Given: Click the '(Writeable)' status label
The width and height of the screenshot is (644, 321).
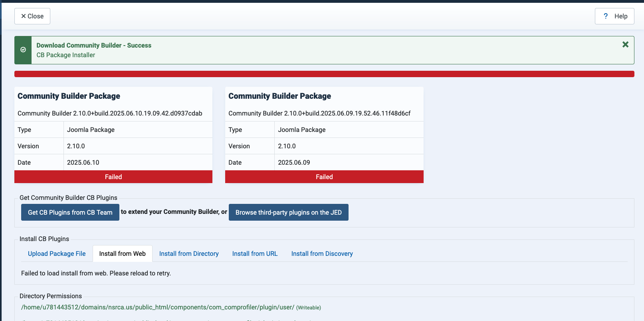Looking at the screenshot, I should coord(309,308).
